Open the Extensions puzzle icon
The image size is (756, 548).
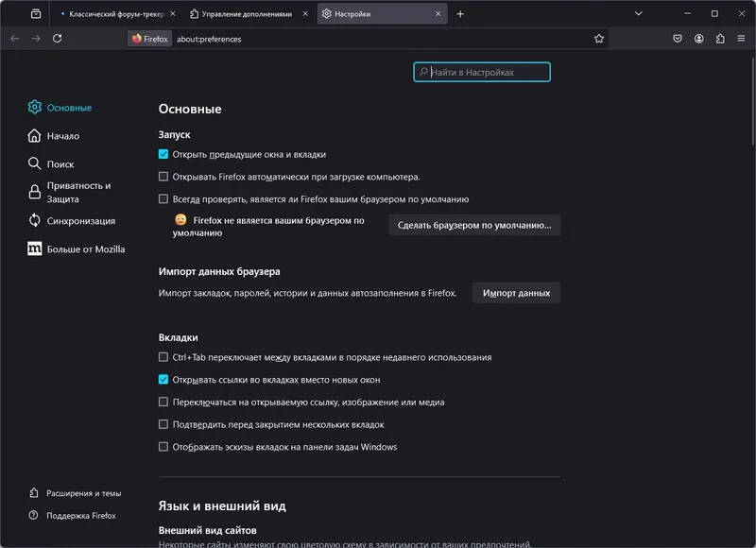(x=720, y=39)
